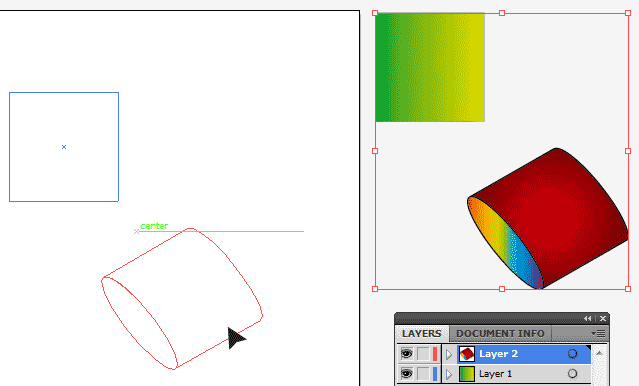Open the Layers panel flyout menu

tap(598, 333)
